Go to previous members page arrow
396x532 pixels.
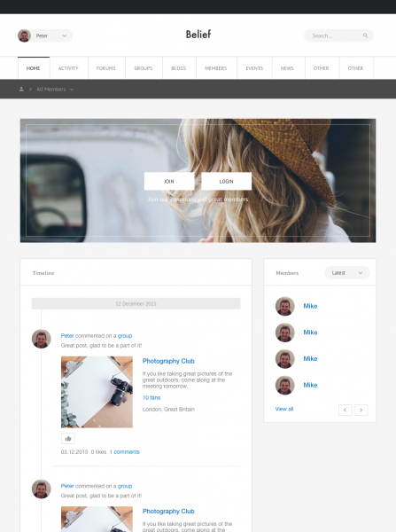coord(345,410)
